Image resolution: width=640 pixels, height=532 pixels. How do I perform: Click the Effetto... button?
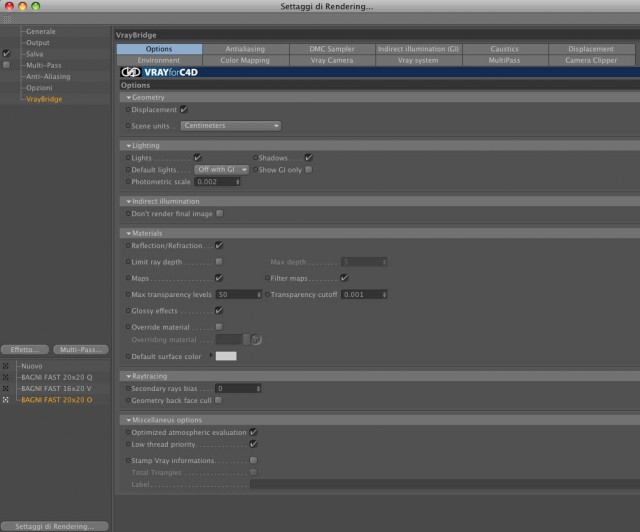[x=25, y=350]
